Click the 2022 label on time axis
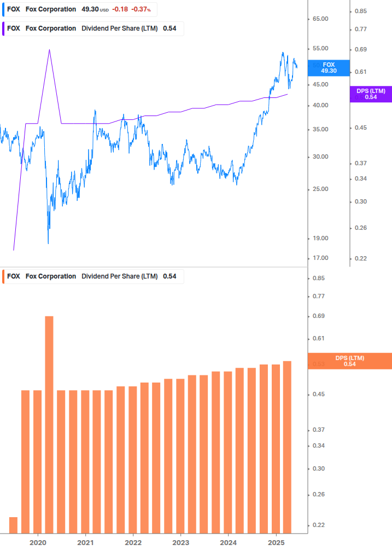Image resolution: width=392 pixels, height=550 pixels. [133, 543]
